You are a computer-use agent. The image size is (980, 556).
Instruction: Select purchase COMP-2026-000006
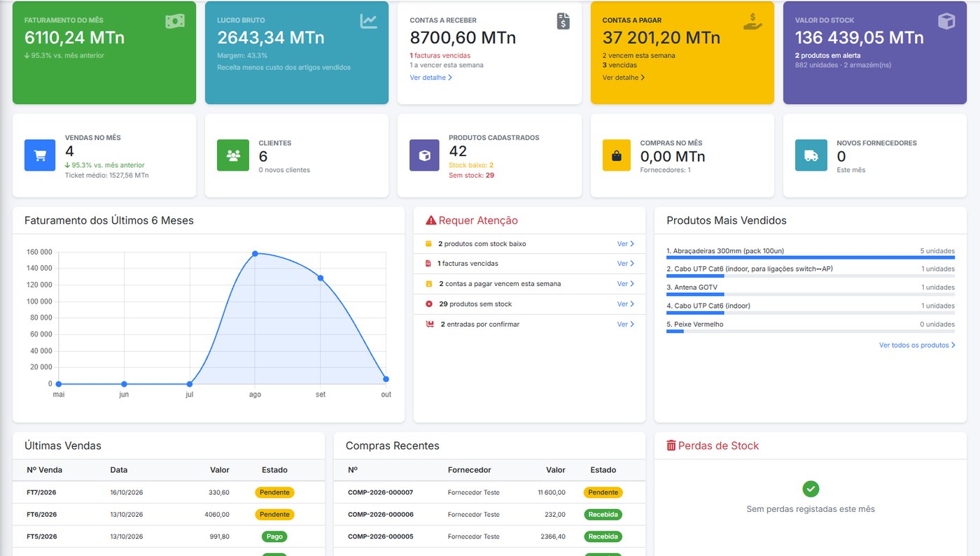coord(380,515)
